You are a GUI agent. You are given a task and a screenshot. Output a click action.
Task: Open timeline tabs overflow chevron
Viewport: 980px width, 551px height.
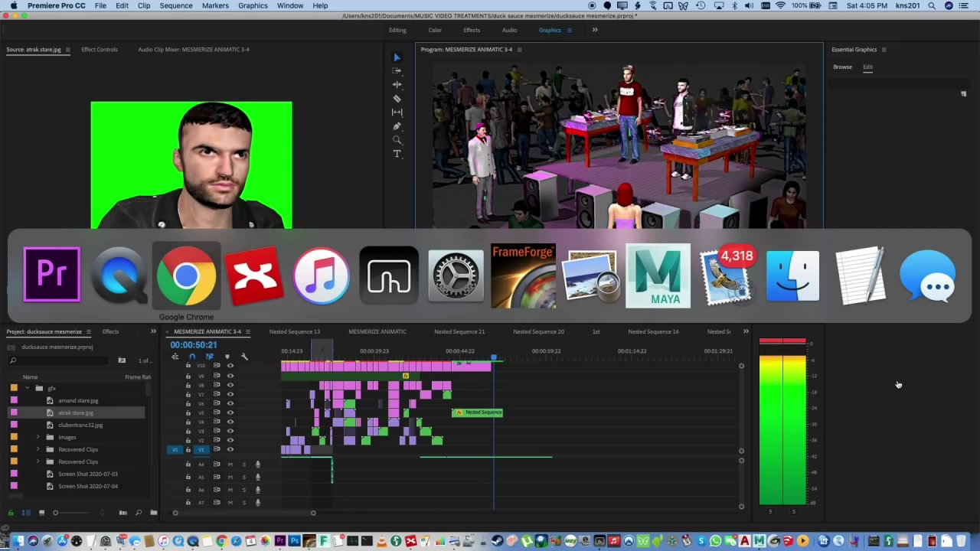(746, 331)
